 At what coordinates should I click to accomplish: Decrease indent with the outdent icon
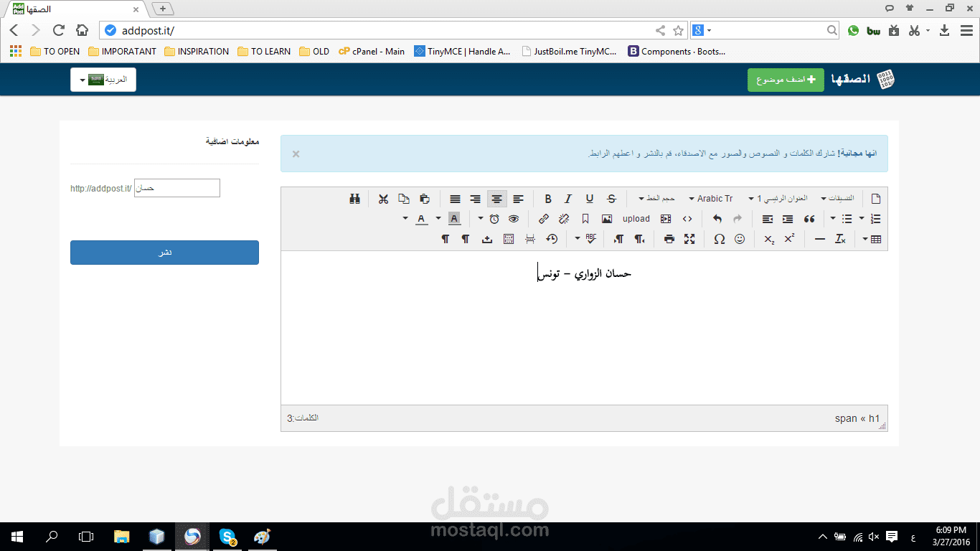point(768,219)
